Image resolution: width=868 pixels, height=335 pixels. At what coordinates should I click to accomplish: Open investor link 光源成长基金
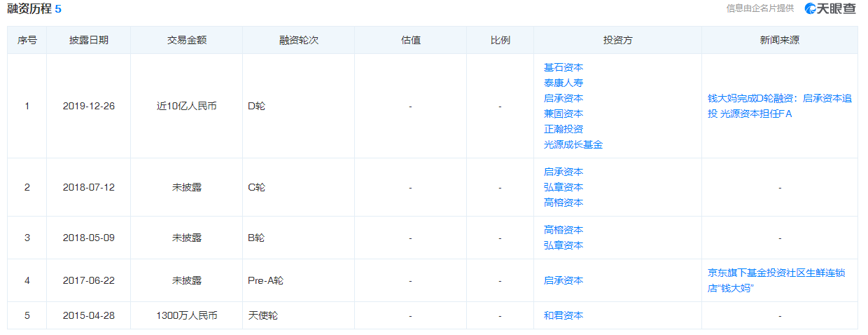click(x=573, y=144)
